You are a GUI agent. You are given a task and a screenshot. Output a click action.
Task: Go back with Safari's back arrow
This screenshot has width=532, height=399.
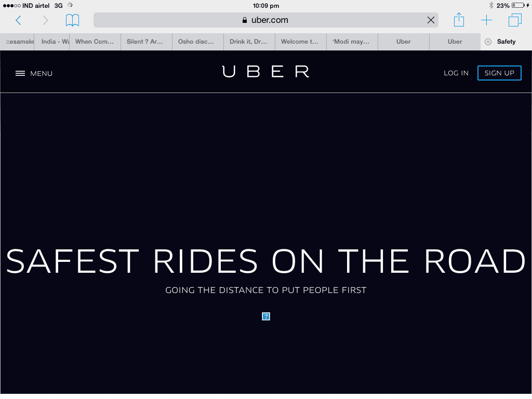pos(18,20)
